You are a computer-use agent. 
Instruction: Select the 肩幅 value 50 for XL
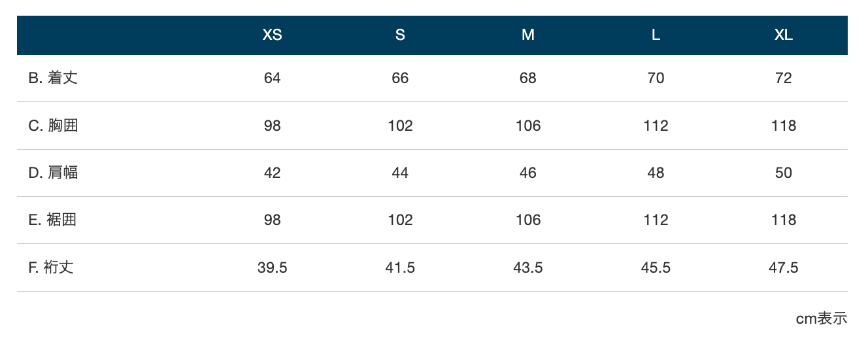pyautogui.click(x=784, y=173)
